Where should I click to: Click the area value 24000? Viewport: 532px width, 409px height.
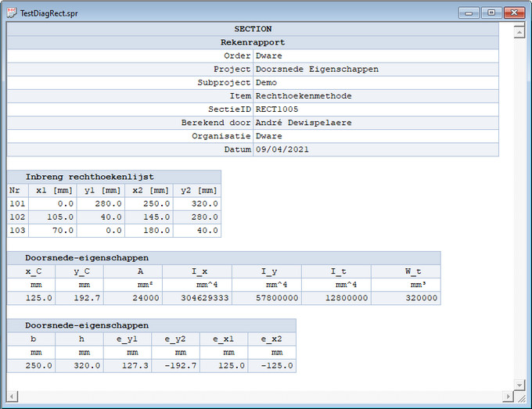pos(146,298)
